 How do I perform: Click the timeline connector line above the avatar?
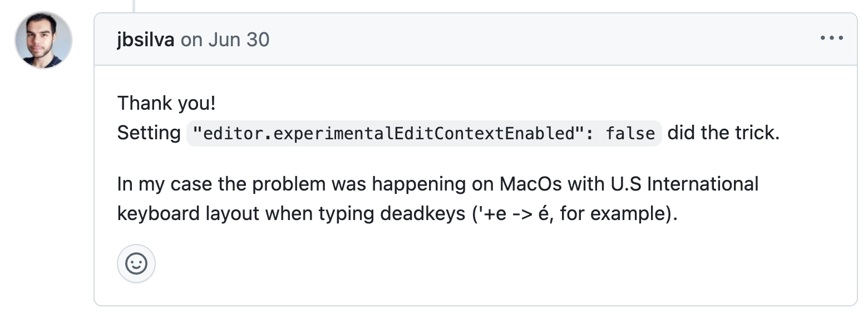(x=134, y=5)
